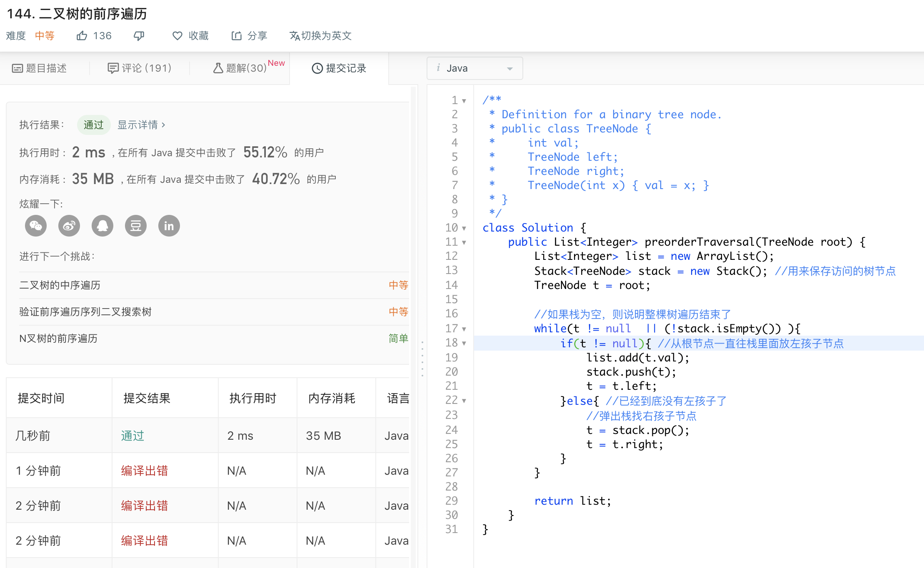This screenshot has width=924, height=568.
Task: Open the 评论 (191) tab
Action: pyautogui.click(x=140, y=68)
